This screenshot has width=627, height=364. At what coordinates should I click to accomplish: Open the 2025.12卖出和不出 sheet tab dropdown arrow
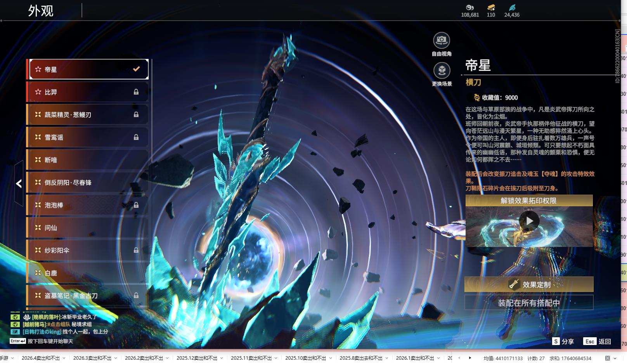pos(221,358)
